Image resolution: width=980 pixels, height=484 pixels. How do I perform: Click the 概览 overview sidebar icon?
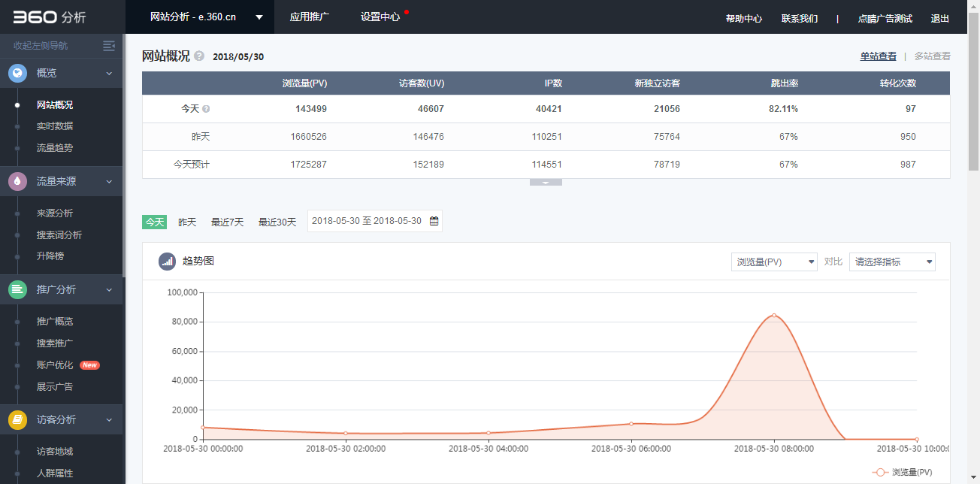[x=17, y=73]
